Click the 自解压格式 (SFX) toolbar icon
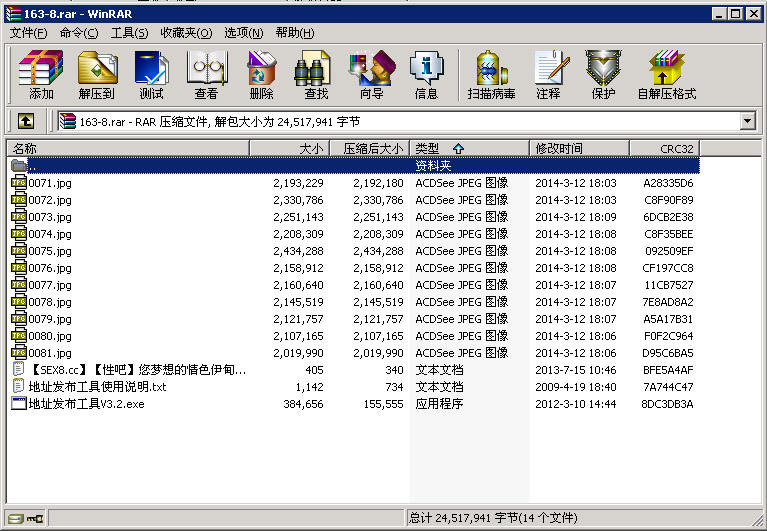 [x=666, y=67]
